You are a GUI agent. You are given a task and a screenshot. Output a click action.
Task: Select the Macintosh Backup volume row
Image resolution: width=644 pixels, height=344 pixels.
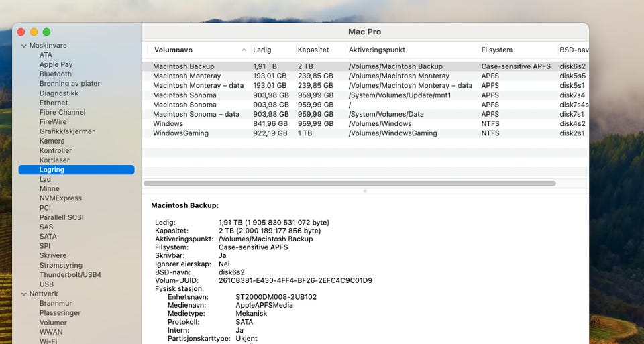tap(365, 66)
